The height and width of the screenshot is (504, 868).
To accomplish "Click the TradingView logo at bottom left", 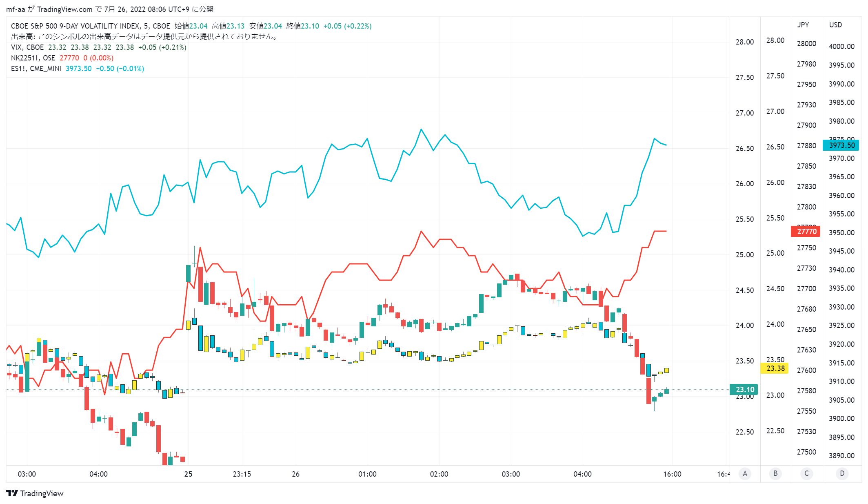I will (x=35, y=493).
